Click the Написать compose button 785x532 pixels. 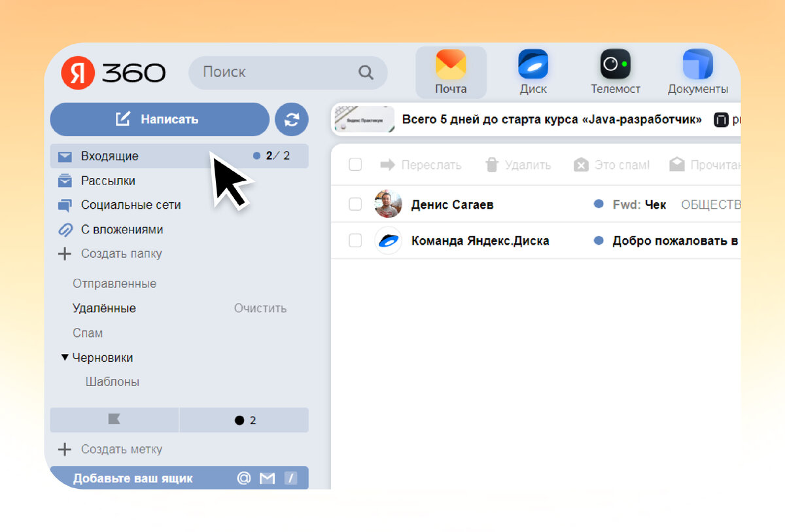click(160, 119)
